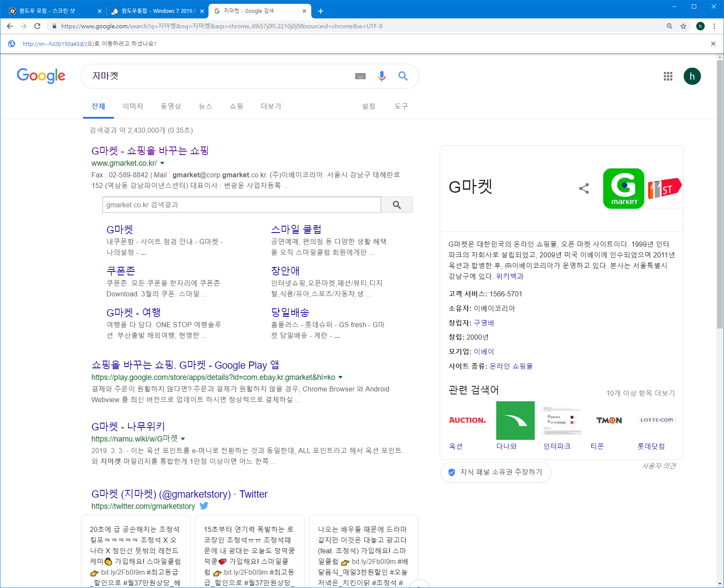The width and height of the screenshot is (724, 588).
Task: Open the 스마일 클럽 sitelink
Action: tap(296, 230)
